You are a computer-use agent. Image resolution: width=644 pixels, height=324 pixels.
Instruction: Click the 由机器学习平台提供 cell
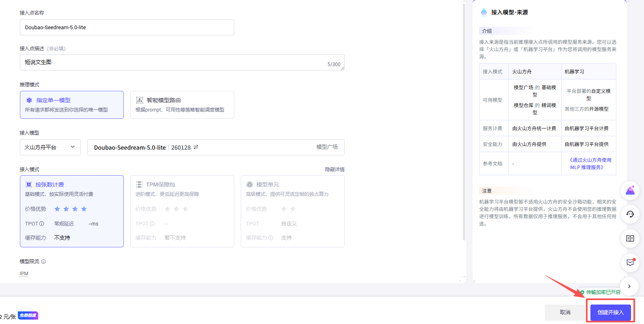click(x=589, y=144)
